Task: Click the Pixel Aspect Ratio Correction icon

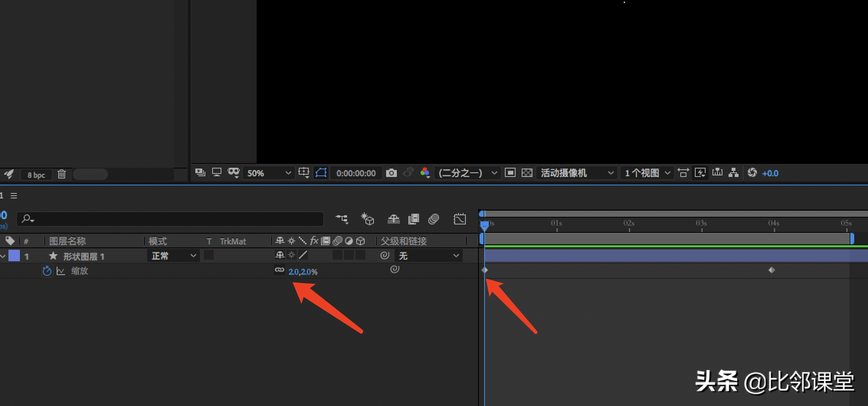Action: click(683, 173)
